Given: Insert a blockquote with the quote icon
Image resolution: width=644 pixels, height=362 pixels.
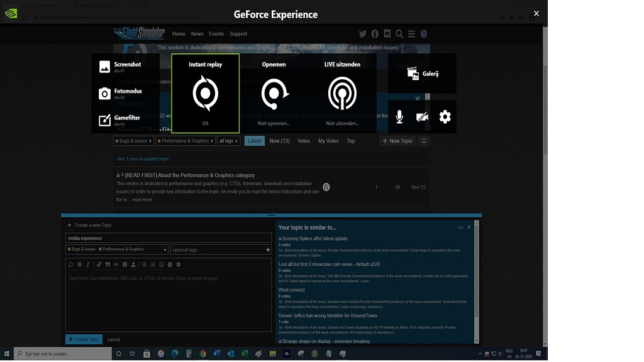Looking at the screenshot, I should 108,265.
